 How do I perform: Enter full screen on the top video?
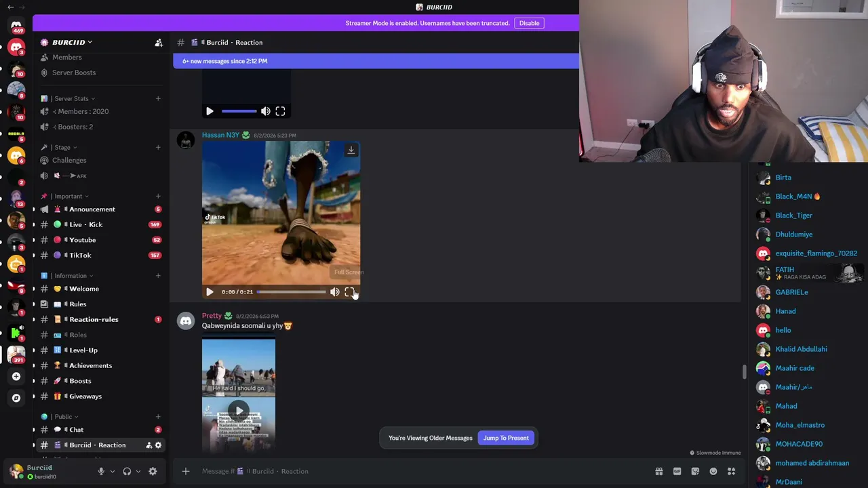click(280, 111)
